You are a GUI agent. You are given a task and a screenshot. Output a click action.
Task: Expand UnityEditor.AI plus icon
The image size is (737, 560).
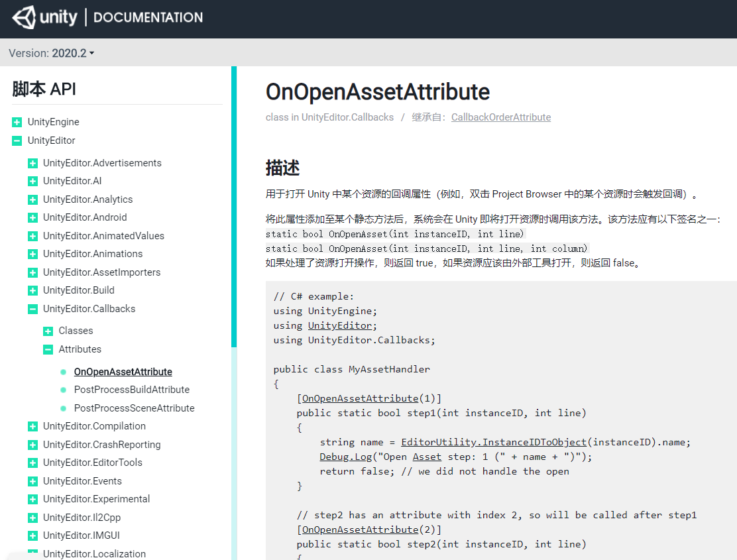coord(32,182)
